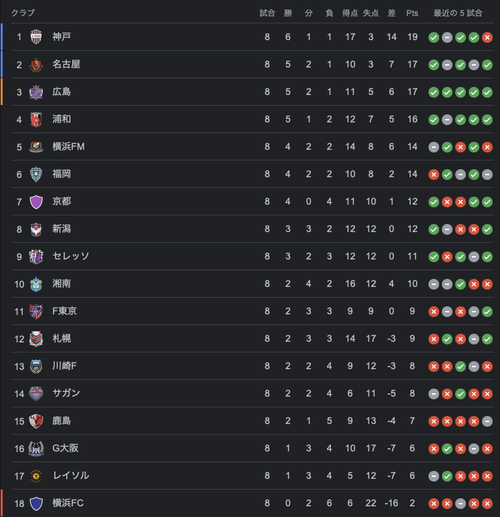The image size is (500, 517).
Task: Click the 京都 purple shield crest
Action: [x=36, y=202]
